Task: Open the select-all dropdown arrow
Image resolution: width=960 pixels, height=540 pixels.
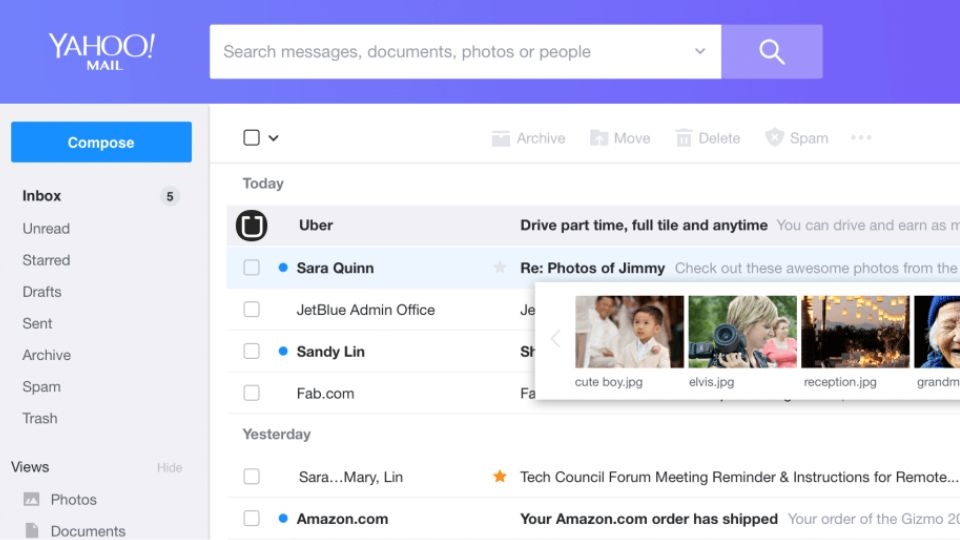Action: click(274, 138)
